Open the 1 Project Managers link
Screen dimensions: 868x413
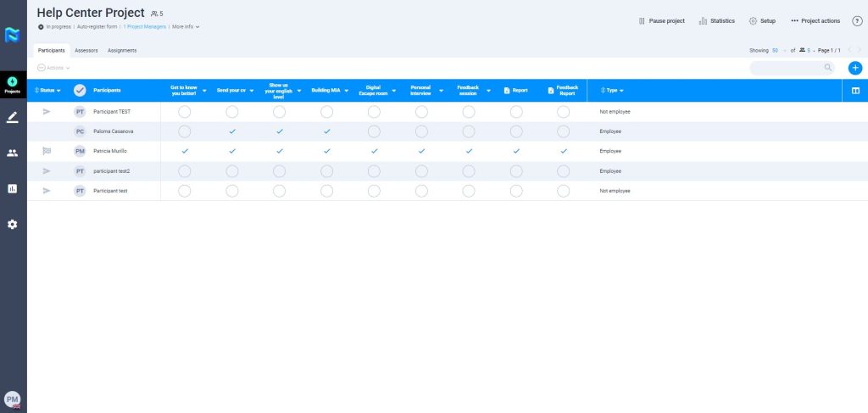[145, 27]
